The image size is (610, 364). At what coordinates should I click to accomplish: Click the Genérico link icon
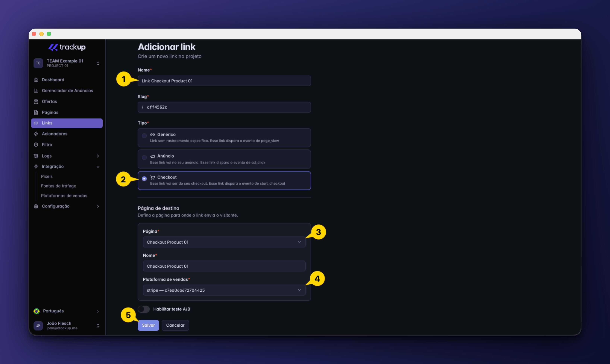pos(153,134)
